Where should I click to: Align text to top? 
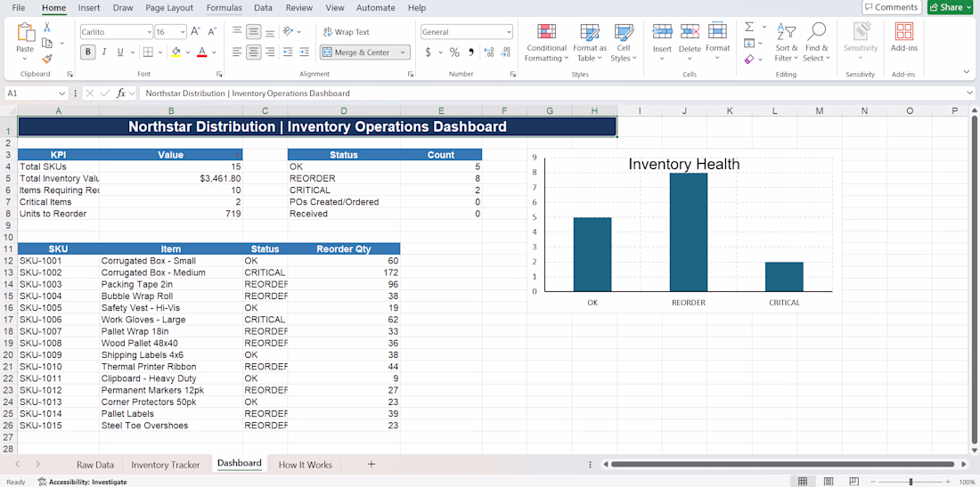click(237, 31)
